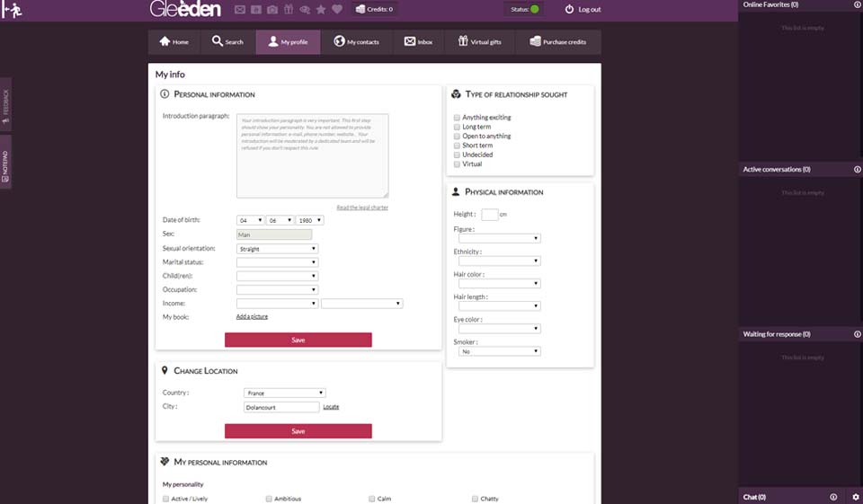Enable the Virtual relationship checkbox
The image size is (863, 504).
457,164
